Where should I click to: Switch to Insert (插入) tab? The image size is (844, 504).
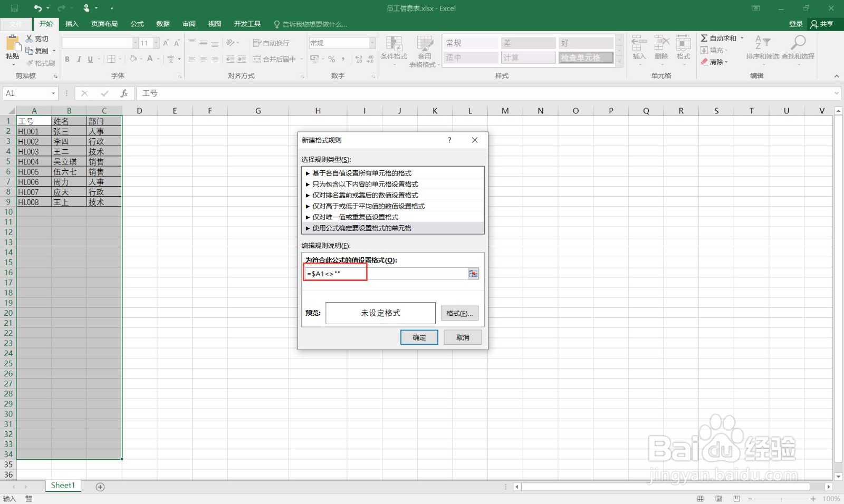72,24
